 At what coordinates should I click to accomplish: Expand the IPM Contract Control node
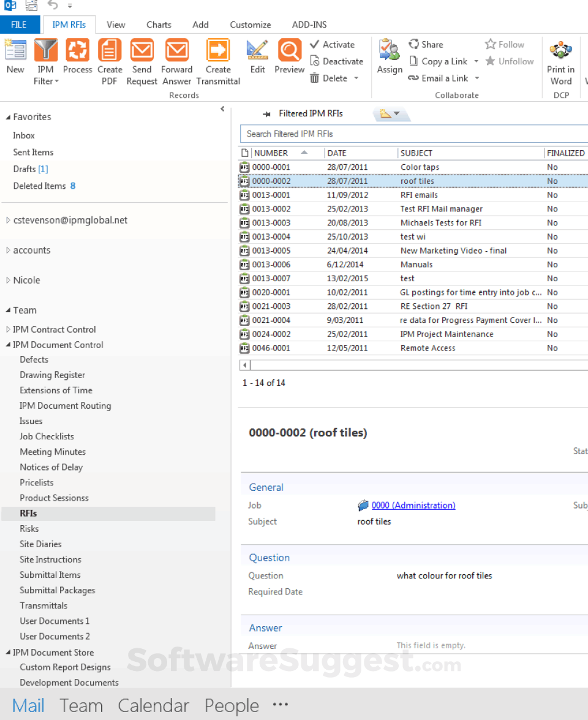(x=8, y=329)
